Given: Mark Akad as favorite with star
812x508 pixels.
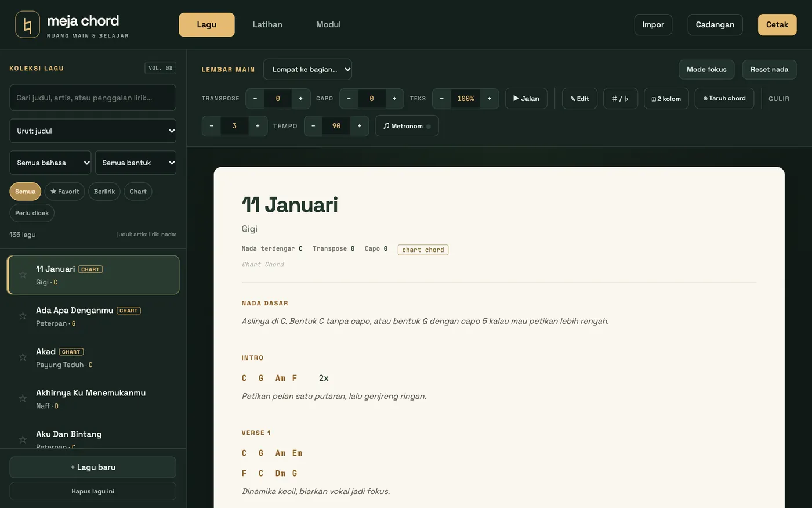Looking at the screenshot, I should pos(23,357).
